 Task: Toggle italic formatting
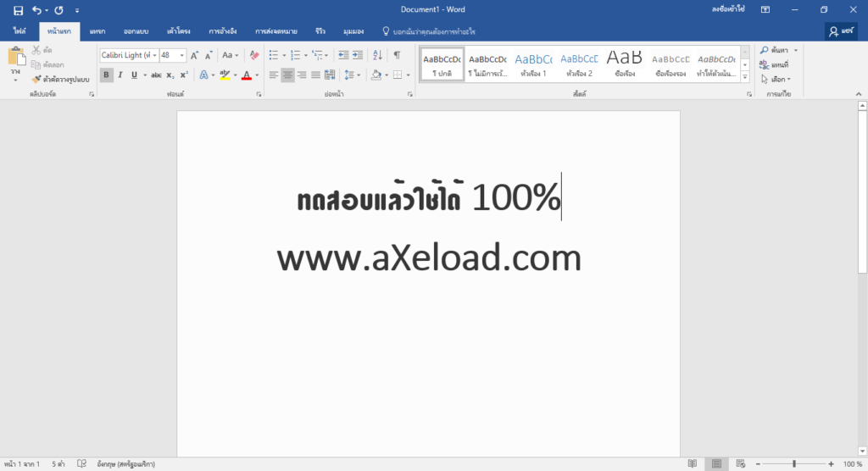coord(120,75)
